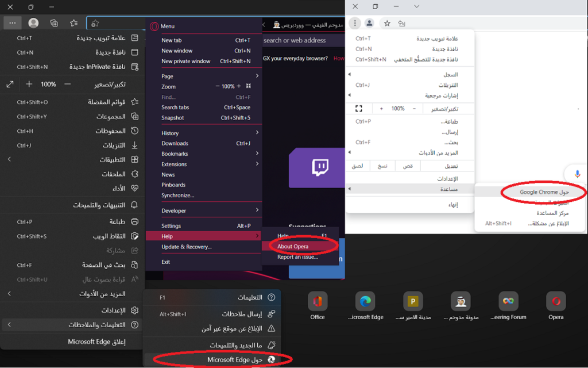The image size is (588, 368).
Task: Open المحفوظات (History) in Edge's menu
Action: [x=72, y=131]
